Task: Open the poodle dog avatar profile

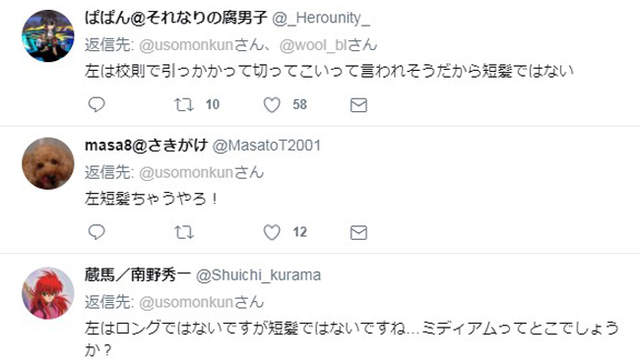Action: point(48,163)
